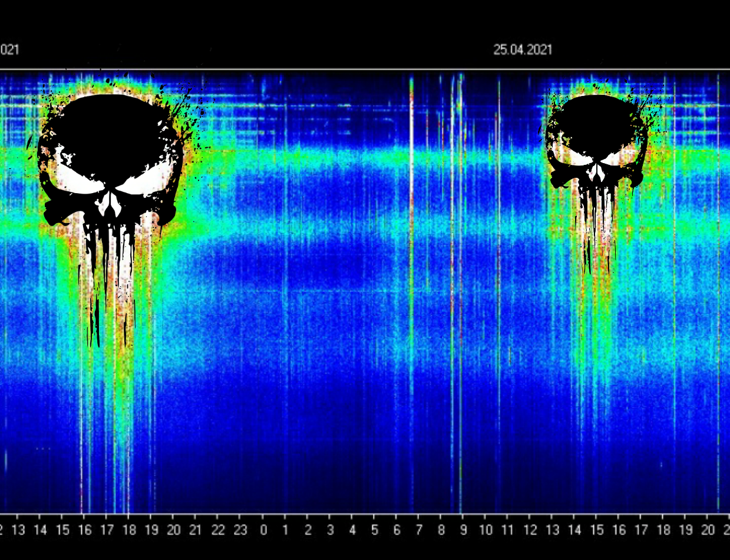Select hour label 8 on the time axis
Image resolution: width=730 pixels, height=560 pixels.
(441, 530)
